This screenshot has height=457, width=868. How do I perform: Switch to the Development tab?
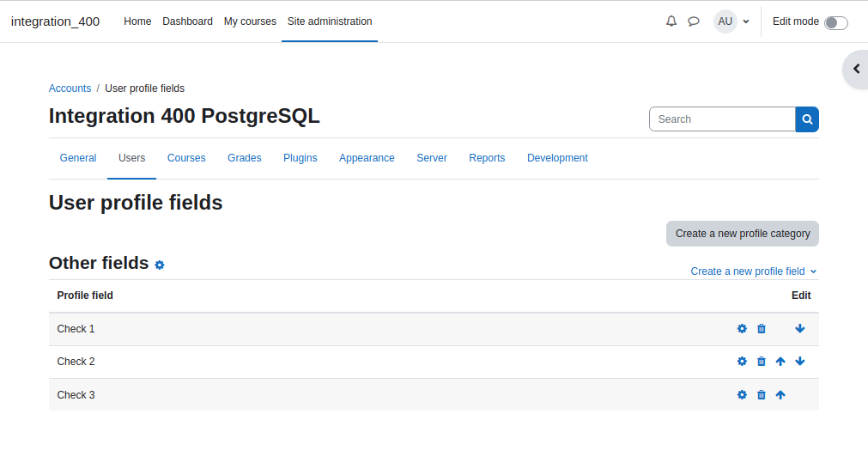(x=557, y=158)
